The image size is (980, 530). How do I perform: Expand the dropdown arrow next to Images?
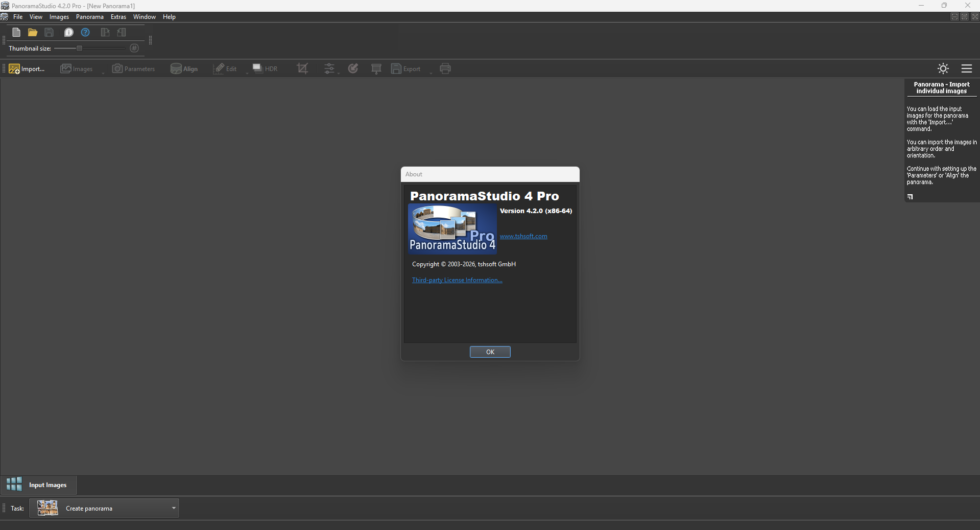click(103, 73)
